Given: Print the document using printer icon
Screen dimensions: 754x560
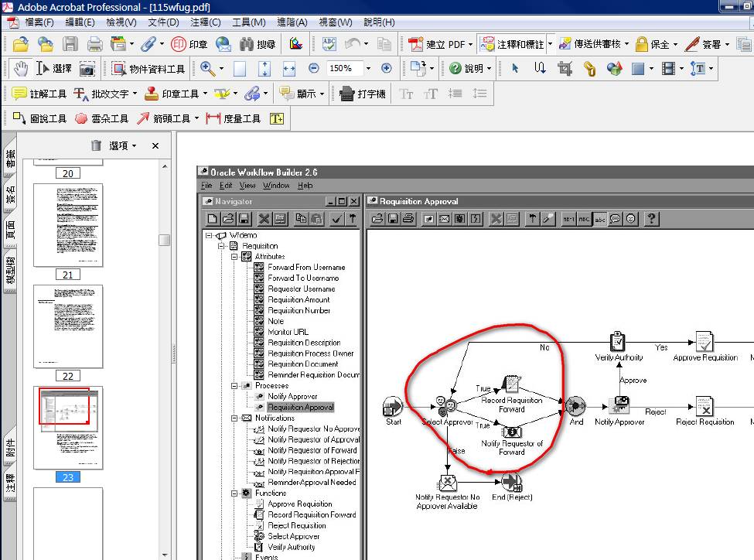Looking at the screenshot, I should tap(94, 44).
